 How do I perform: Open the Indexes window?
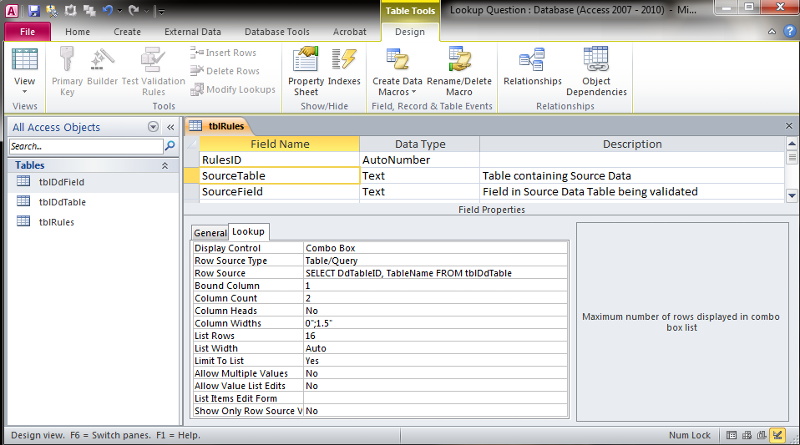click(344, 66)
